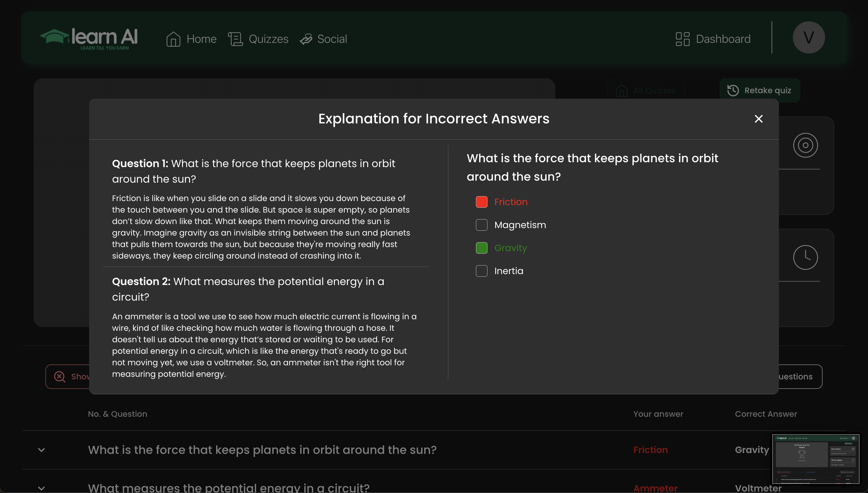The image size is (868, 493).
Task: Expand the planets orbit question row
Action: coord(41,450)
